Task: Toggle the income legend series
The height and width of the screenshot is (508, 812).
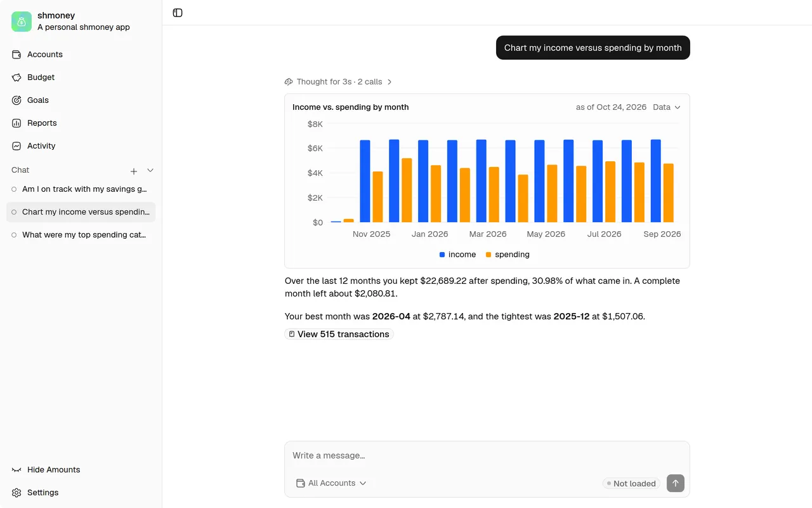Action: (x=457, y=255)
